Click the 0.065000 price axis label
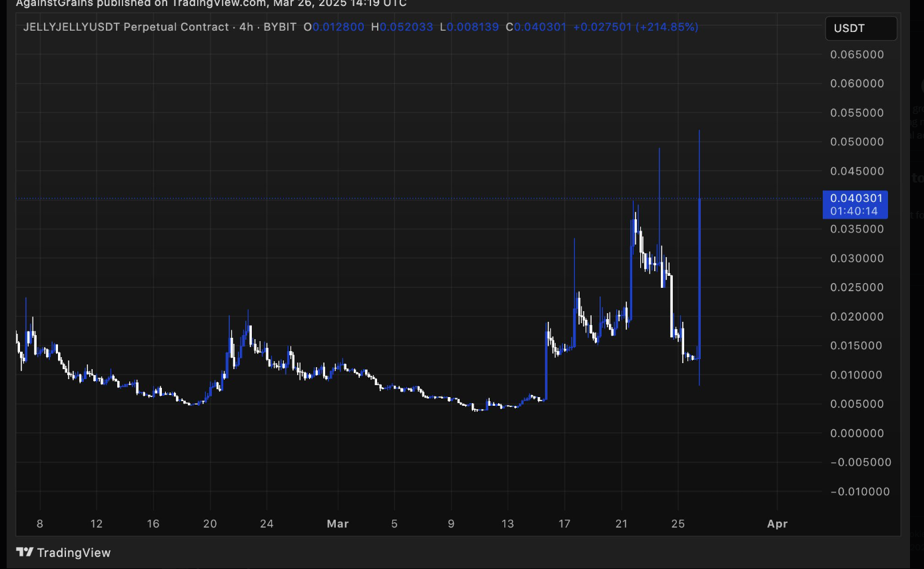924x569 pixels. click(x=857, y=55)
